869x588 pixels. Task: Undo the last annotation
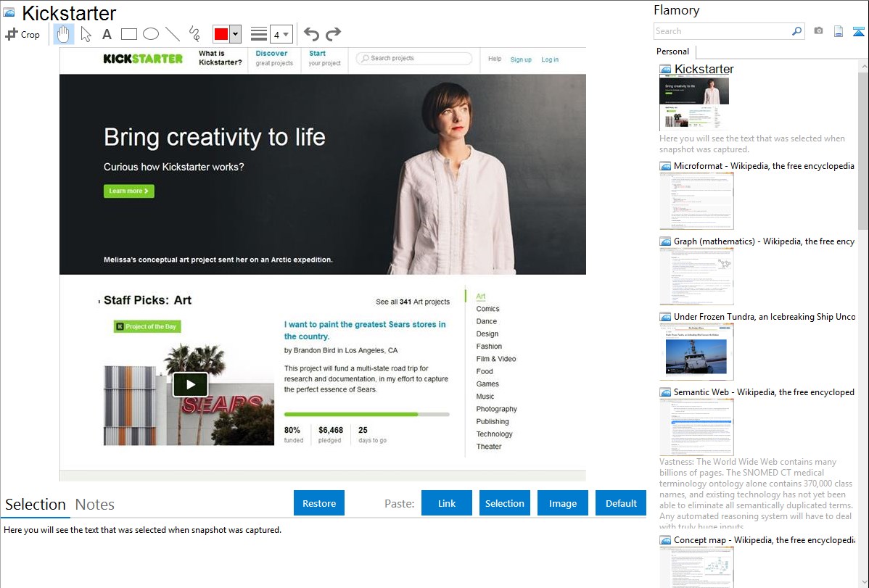[311, 34]
